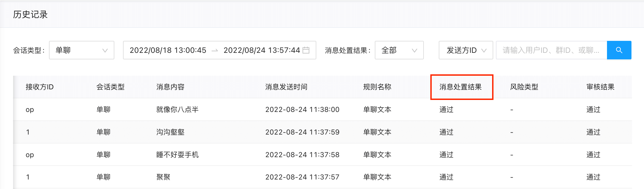644x189 pixels.
Task: Click the 消息发送时间 column header
Action: 286,87
